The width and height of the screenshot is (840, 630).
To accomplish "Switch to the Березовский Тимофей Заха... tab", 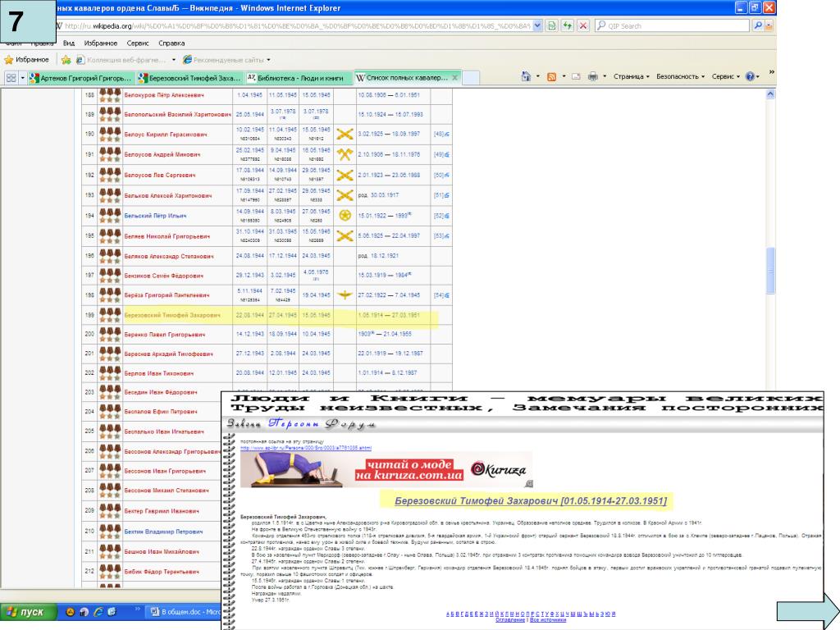I will coord(189,78).
